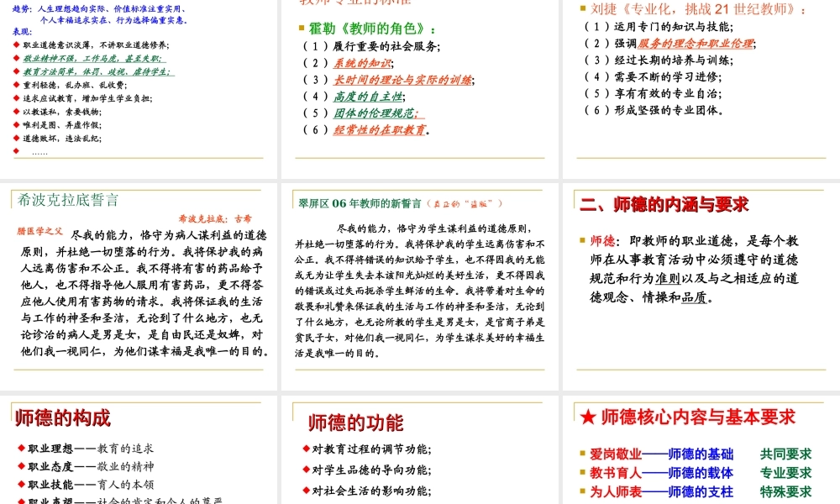Select the red 师德 term in the definition

(x=602, y=241)
